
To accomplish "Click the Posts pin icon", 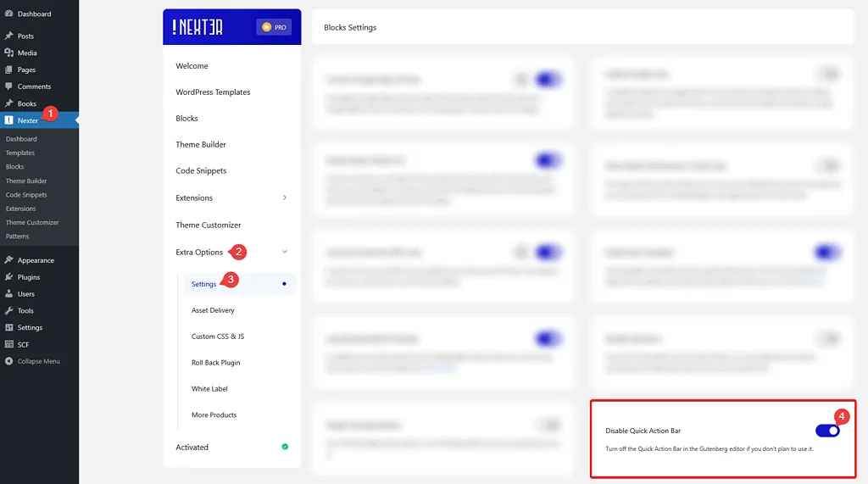I will coord(8,36).
